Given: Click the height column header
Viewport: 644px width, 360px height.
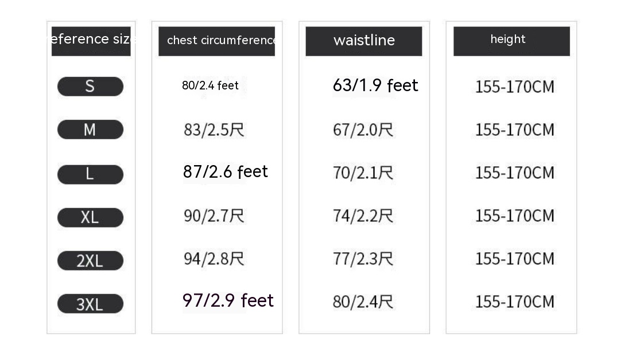Looking at the screenshot, I should 511,41.
